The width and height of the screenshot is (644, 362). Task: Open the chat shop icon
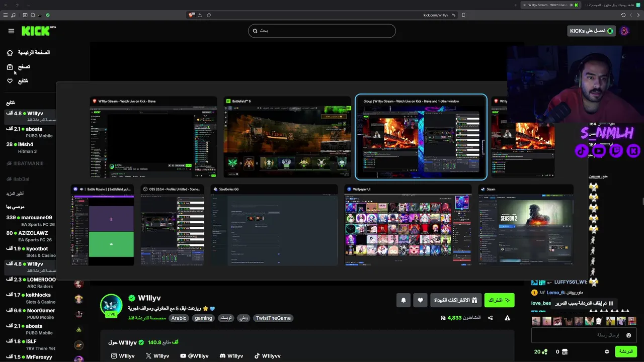565,352
